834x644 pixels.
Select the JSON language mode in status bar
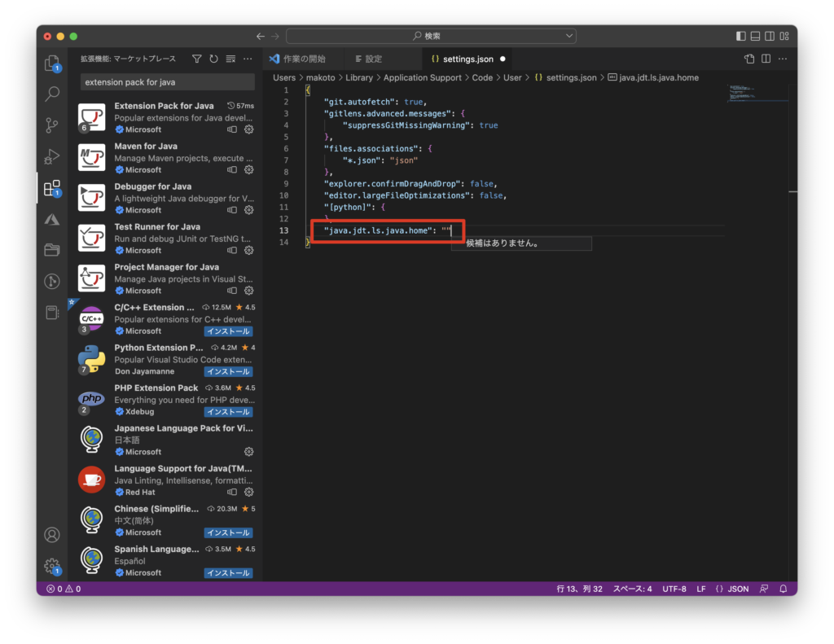(x=732, y=589)
